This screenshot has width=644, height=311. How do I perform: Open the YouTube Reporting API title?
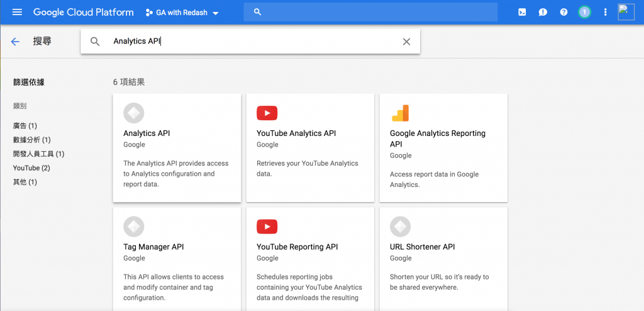[297, 247]
